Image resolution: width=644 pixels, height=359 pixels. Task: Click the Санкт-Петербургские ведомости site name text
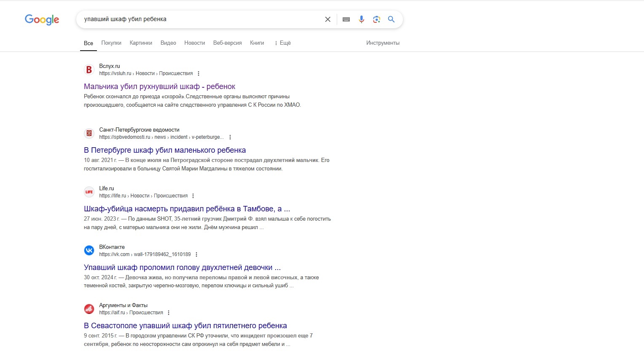coord(139,130)
